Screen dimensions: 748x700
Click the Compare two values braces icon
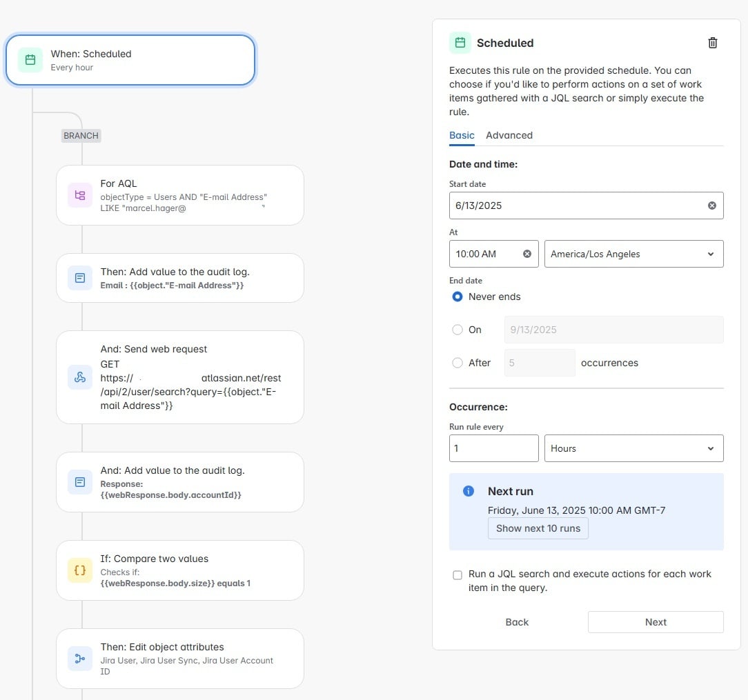coord(80,570)
